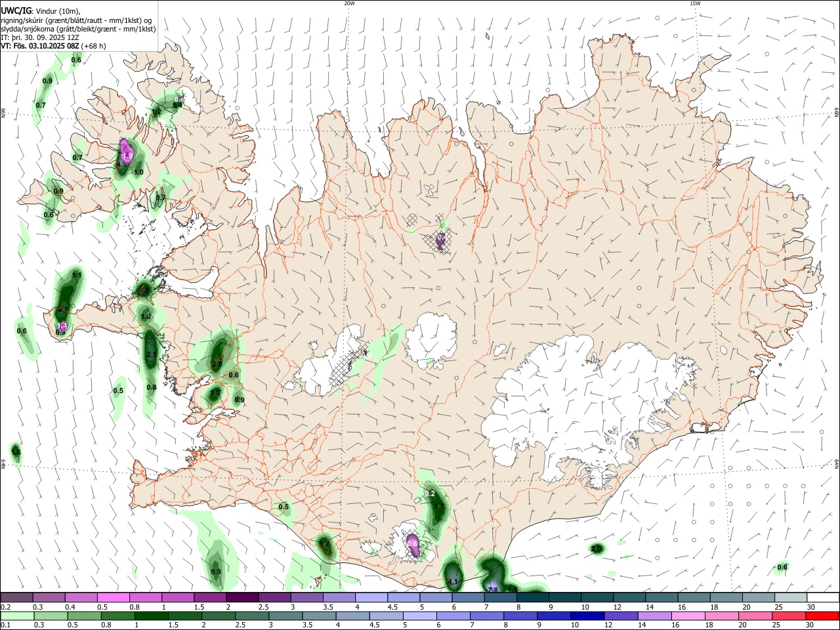The height and width of the screenshot is (630, 840).
Task: Click the '30' label on the upper scale
Action: (x=810, y=607)
